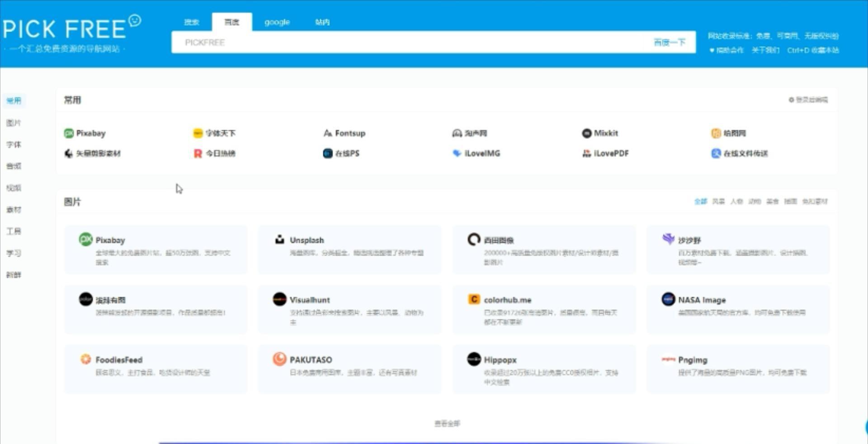The image size is (868, 444).
Task: Click the Visualhunt card icon
Action: pyautogui.click(x=280, y=299)
